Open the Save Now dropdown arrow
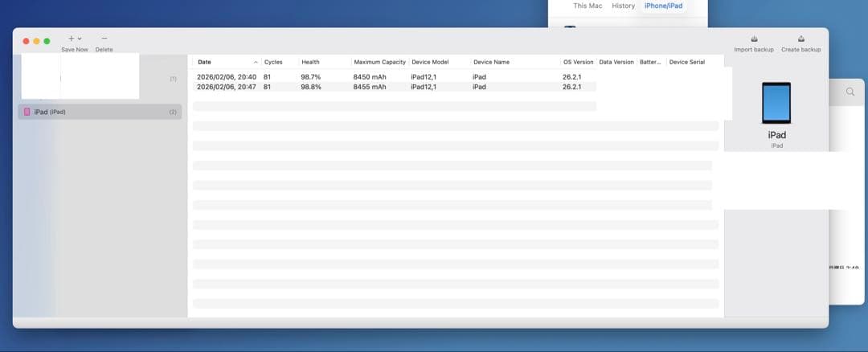Viewport: 868px width, 352px height. [x=80, y=39]
